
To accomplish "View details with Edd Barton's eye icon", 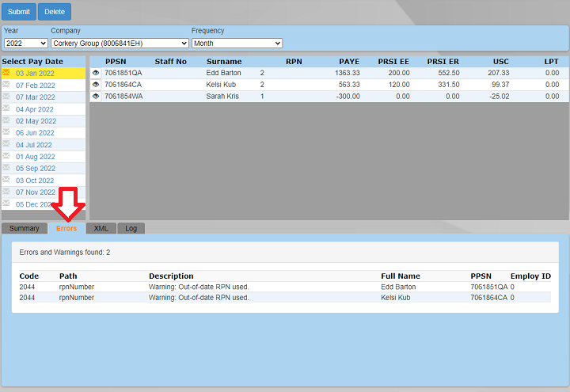I will (97, 73).
